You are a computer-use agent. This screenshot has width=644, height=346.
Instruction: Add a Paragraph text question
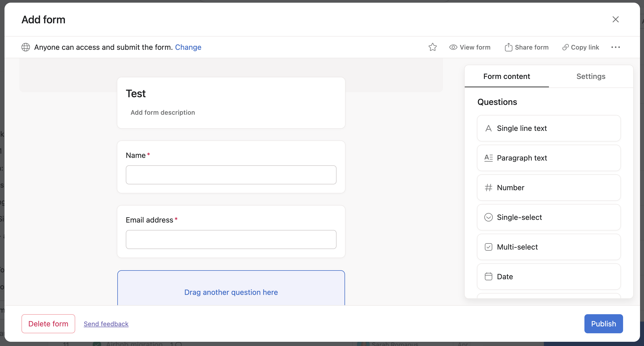pos(548,158)
